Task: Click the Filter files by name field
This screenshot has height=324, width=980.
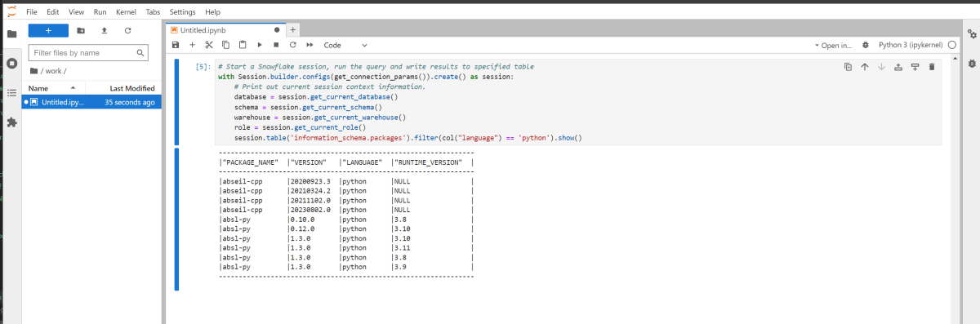Action: (x=88, y=52)
